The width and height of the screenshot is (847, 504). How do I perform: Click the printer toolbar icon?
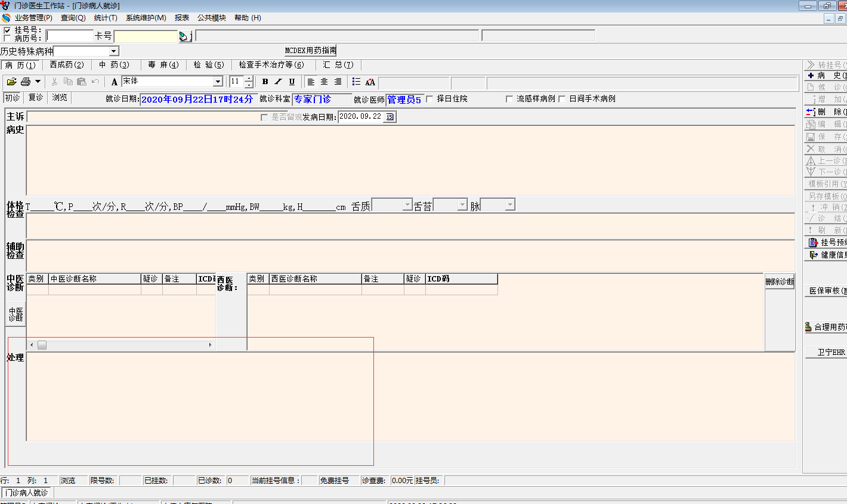(x=26, y=82)
